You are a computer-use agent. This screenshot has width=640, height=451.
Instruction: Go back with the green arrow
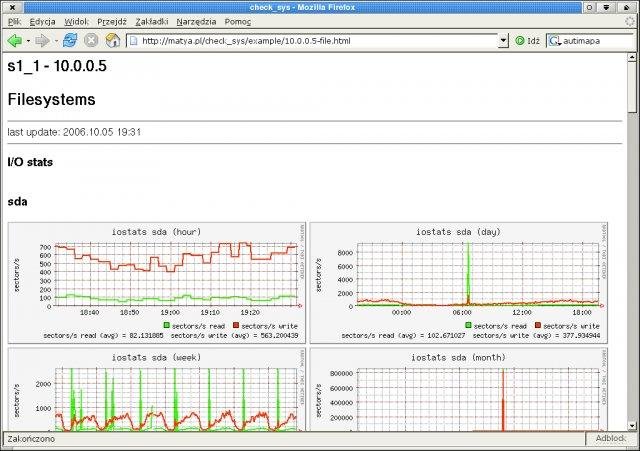pyautogui.click(x=15, y=40)
